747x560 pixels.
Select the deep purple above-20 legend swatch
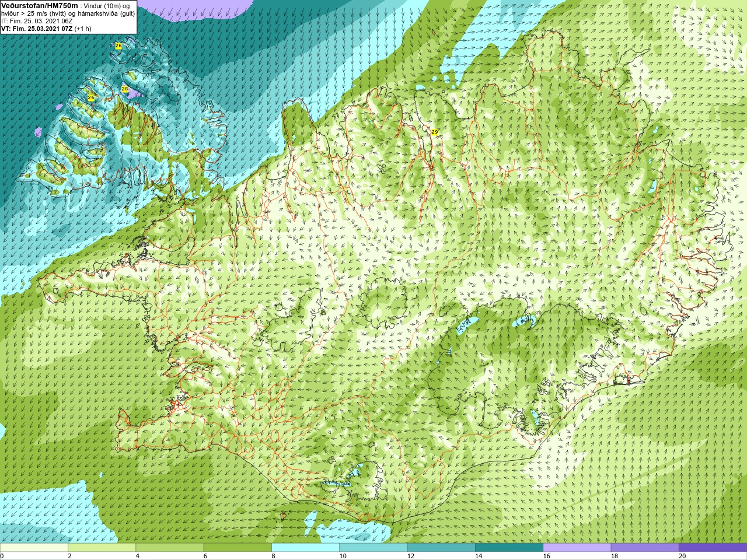coord(712,548)
